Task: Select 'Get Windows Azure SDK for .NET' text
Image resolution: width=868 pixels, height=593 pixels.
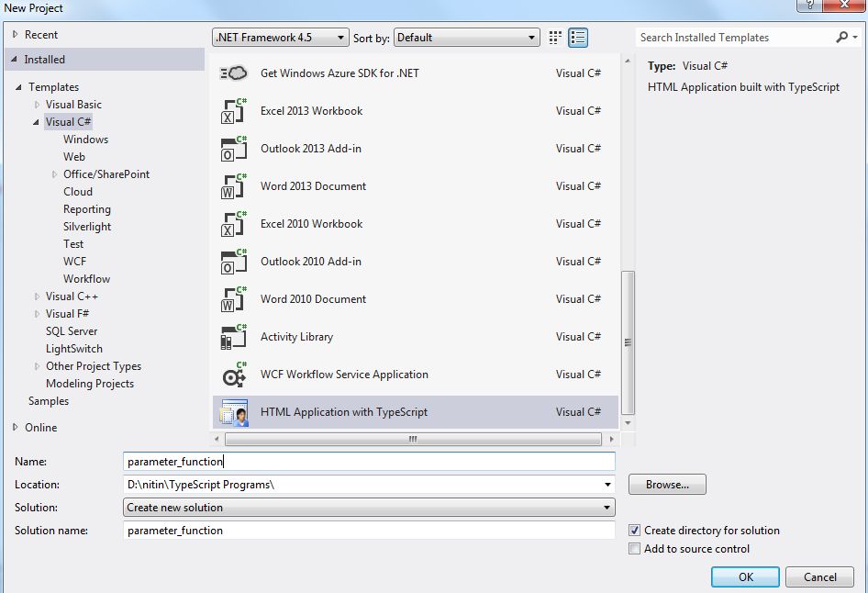Action: coord(339,73)
